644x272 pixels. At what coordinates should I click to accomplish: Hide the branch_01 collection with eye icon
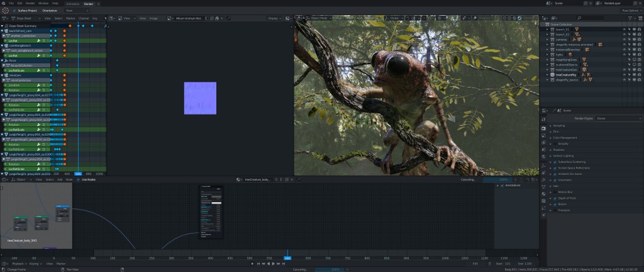tap(625, 29)
